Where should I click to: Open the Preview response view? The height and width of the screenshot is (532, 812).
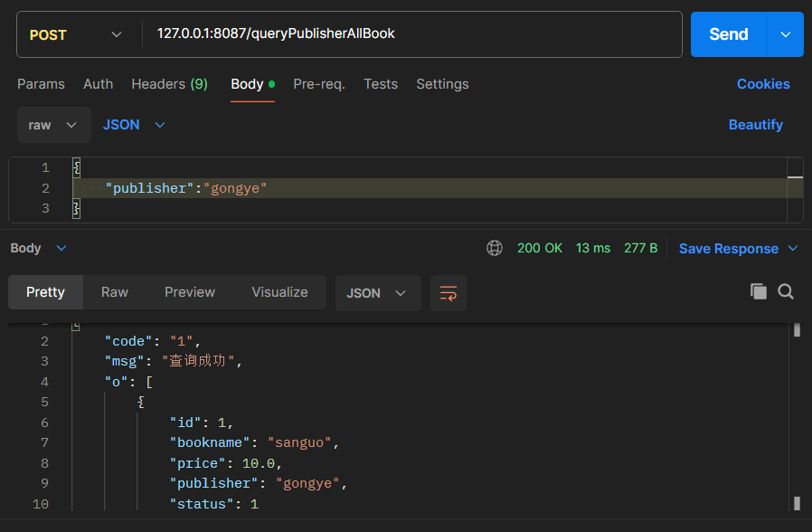(x=190, y=292)
